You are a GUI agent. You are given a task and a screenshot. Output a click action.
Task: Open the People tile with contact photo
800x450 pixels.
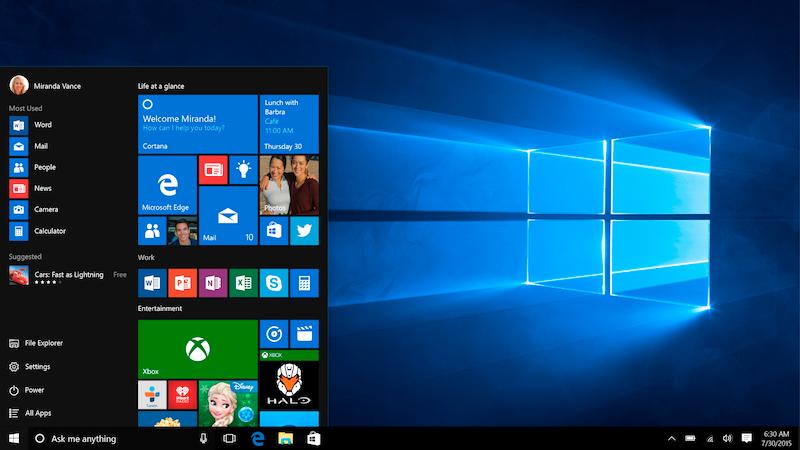[x=167, y=231]
